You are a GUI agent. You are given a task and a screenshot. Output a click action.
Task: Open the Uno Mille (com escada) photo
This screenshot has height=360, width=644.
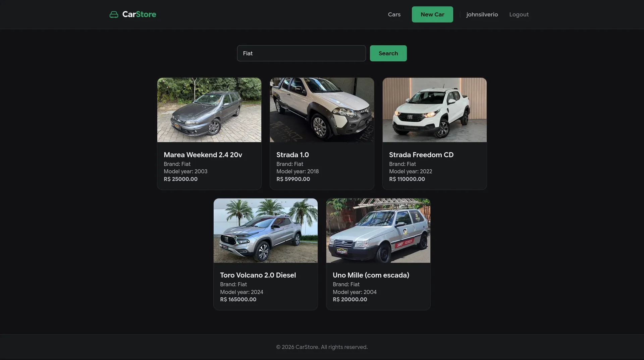tap(378, 231)
